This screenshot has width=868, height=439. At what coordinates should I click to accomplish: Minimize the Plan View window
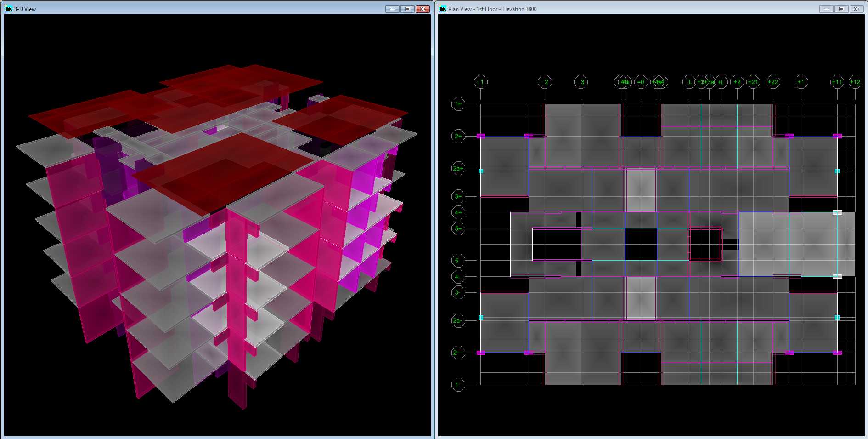[826, 9]
